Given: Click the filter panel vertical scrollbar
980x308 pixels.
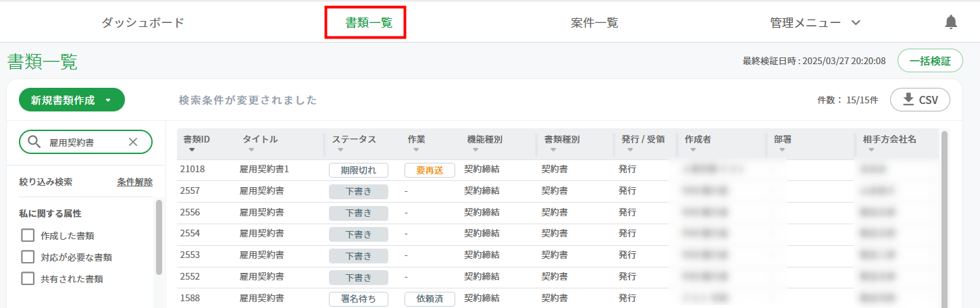Looking at the screenshot, I should pos(159,236).
